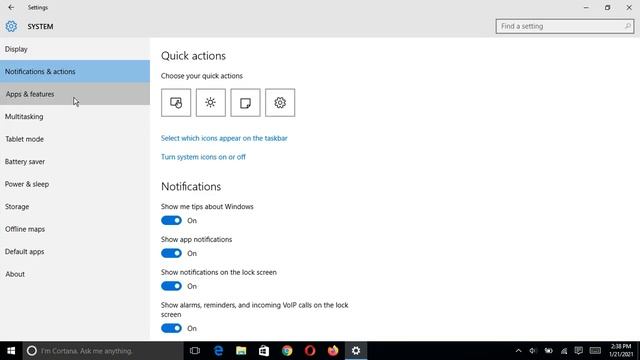Restore down the Settings window
640x360 pixels.
[608, 7]
